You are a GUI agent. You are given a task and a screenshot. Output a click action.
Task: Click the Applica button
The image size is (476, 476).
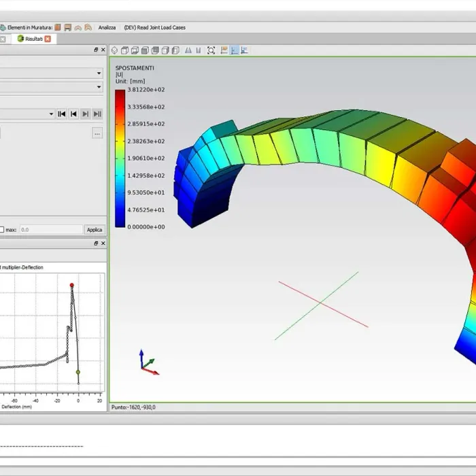[x=95, y=230]
